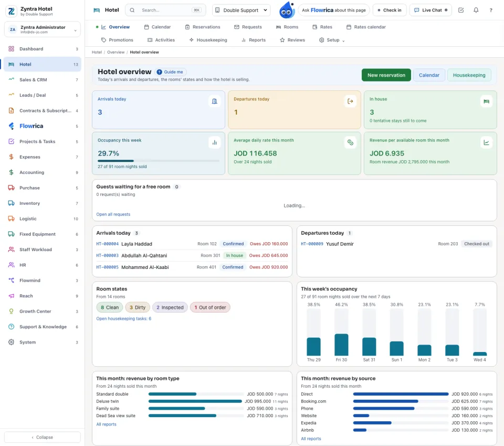The width and height of the screenshot is (504, 446).
Task: Collapse the sidebar
Action: 43,437
